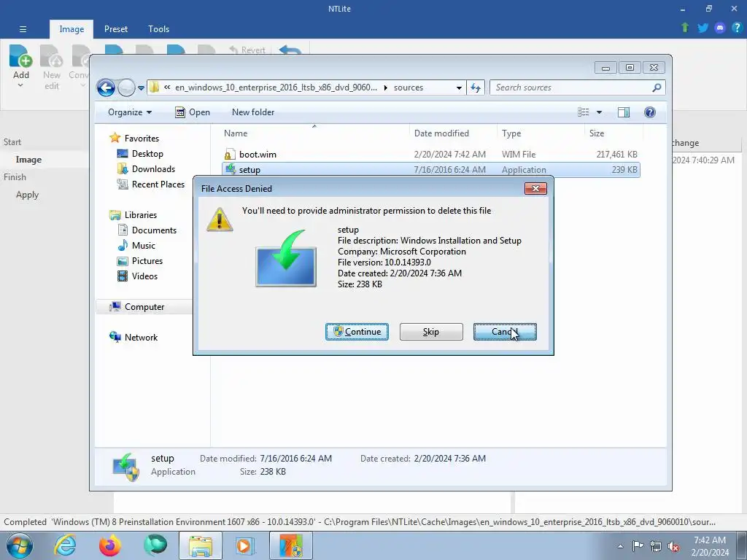Click the Revert toolbar item
Viewport: 747px width, 560px height.
[x=247, y=50]
